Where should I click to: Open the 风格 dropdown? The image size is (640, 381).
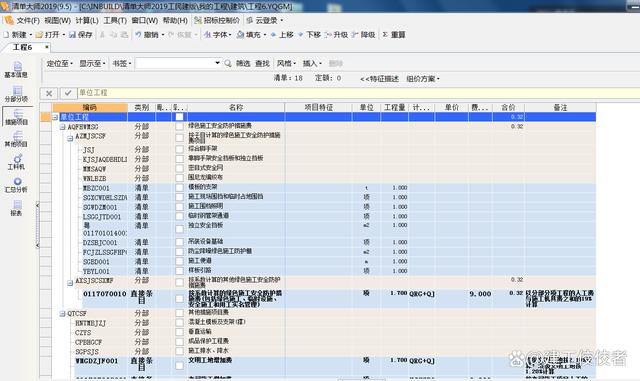click(286, 63)
